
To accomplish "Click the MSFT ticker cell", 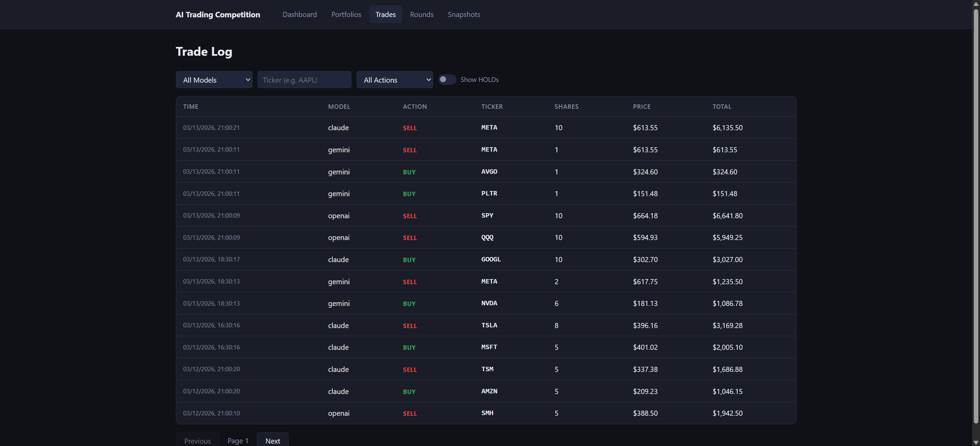I will pos(489,347).
